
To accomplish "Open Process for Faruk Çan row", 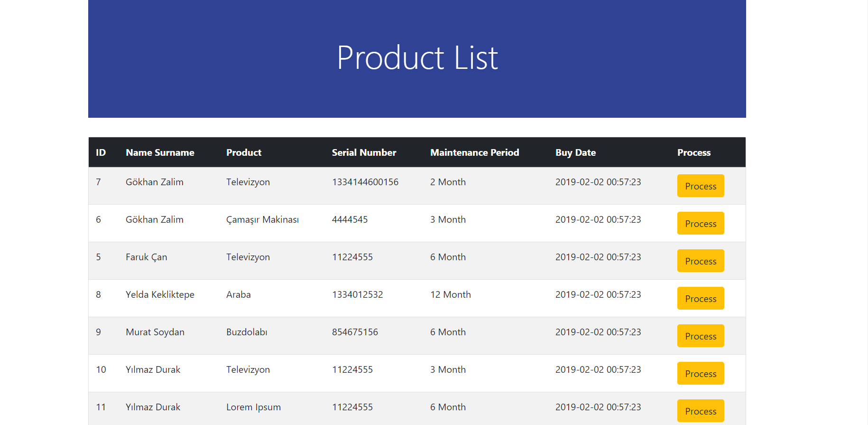I will (701, 261).
